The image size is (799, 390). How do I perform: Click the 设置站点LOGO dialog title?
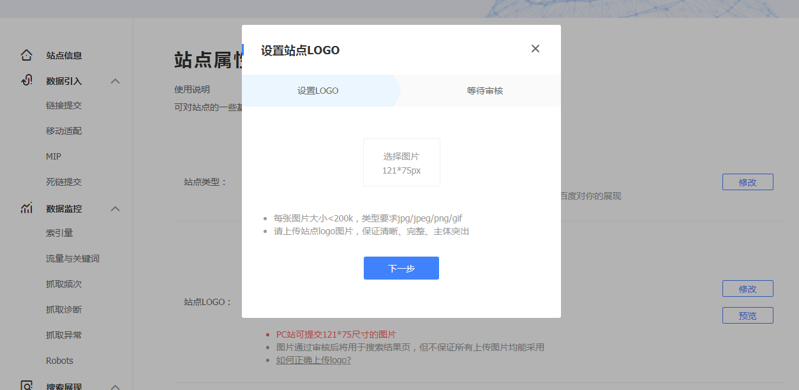[x=300, y=50]
